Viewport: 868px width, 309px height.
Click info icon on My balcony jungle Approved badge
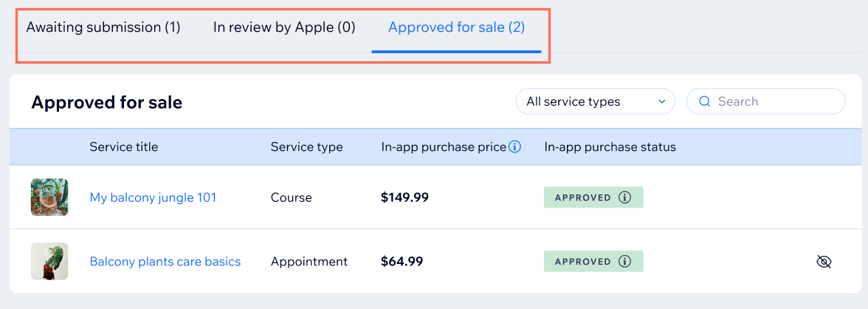click(624, 197)
